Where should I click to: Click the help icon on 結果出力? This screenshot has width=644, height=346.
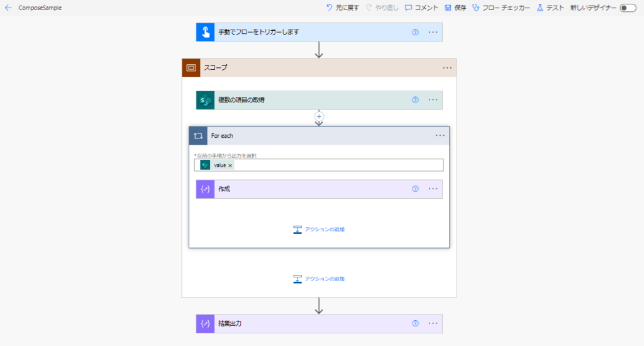click(x=415, y=323)
